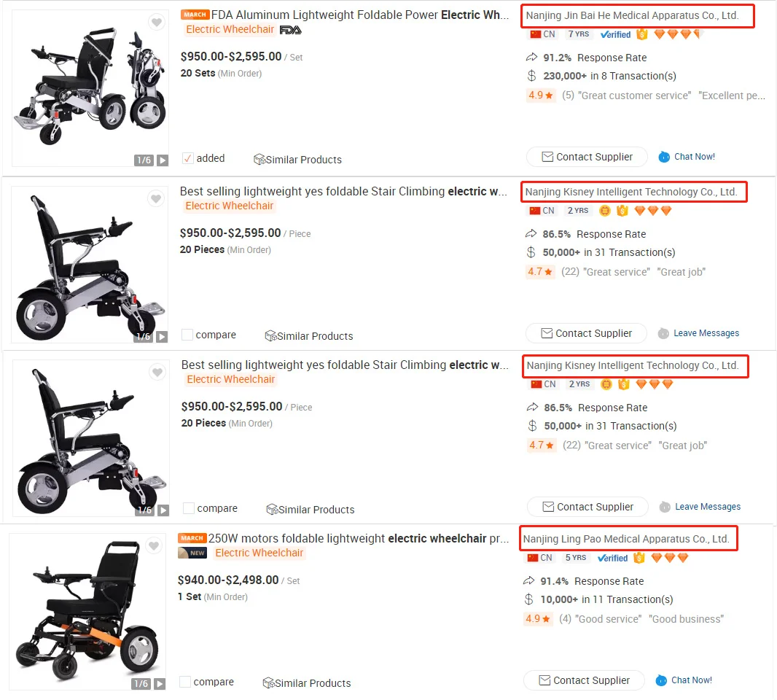Click the MARCH promo badge on 250W listing
777x700 pixels.
[x=192, y=538]
